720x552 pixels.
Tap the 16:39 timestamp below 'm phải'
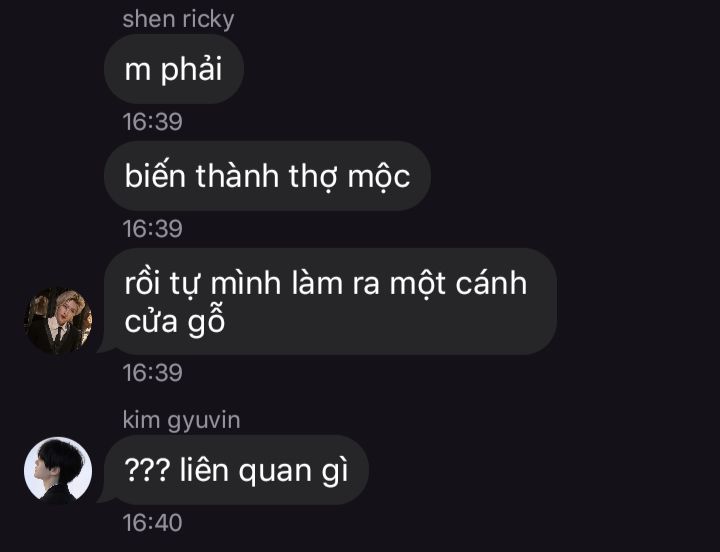[152, 122]
